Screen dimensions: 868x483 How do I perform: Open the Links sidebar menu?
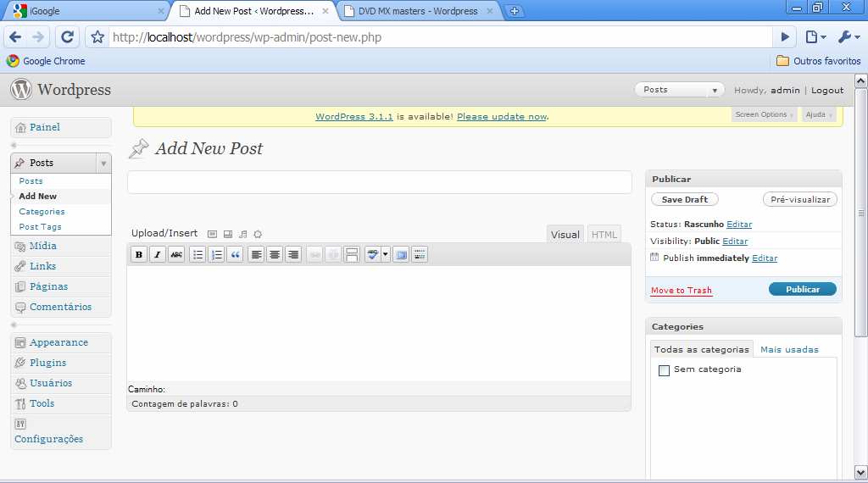tap(42, 266)
